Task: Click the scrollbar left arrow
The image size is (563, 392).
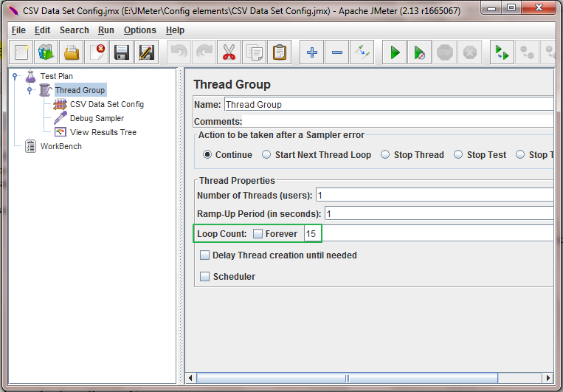Action: pos(190,378)
